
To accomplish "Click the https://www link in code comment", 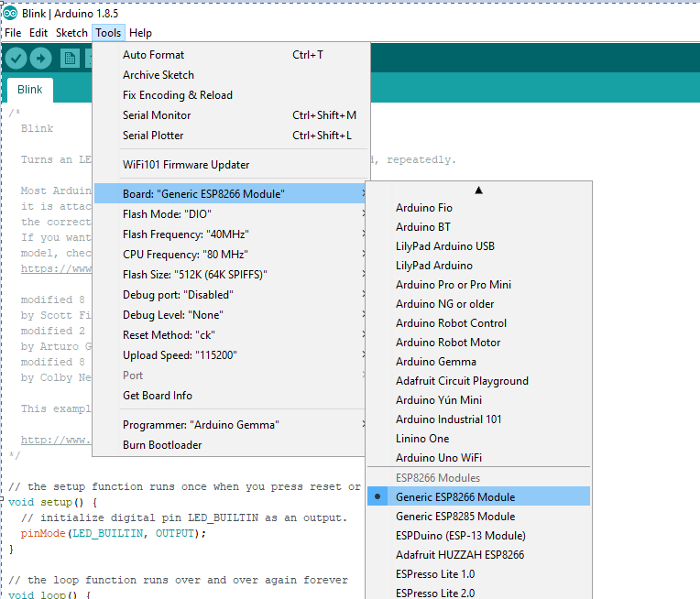I will (x=56, y=268).
